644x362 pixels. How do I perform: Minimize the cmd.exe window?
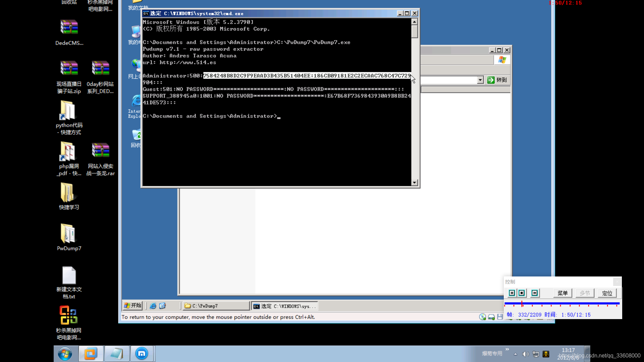tap(400, 13)
